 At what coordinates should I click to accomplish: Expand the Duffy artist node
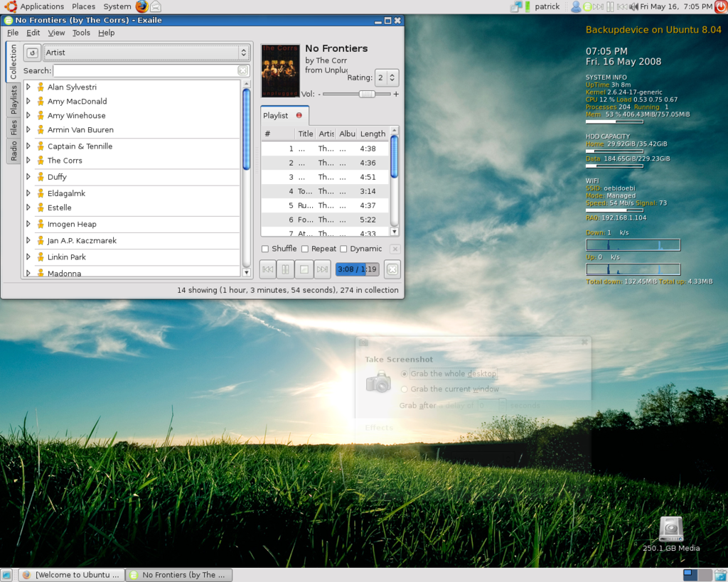pos(28,177)
